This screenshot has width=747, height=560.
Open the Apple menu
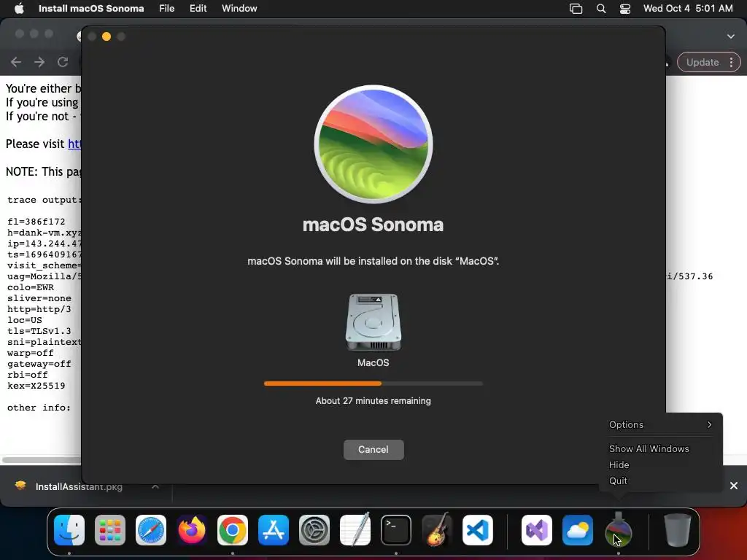pyautogui.click(x=19, y=8)
